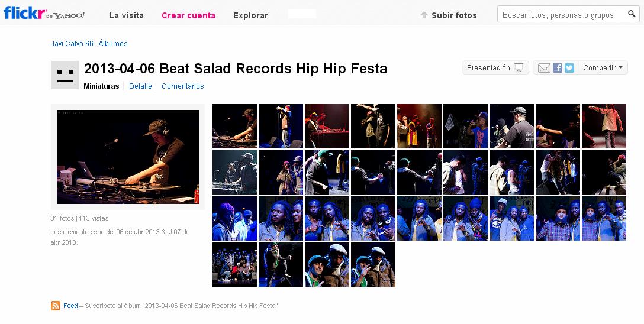Share album on Twitter icon
Image resolution: width=644 pixels, height=324 pixels.
pyautogui.click(x=569, y=67)
